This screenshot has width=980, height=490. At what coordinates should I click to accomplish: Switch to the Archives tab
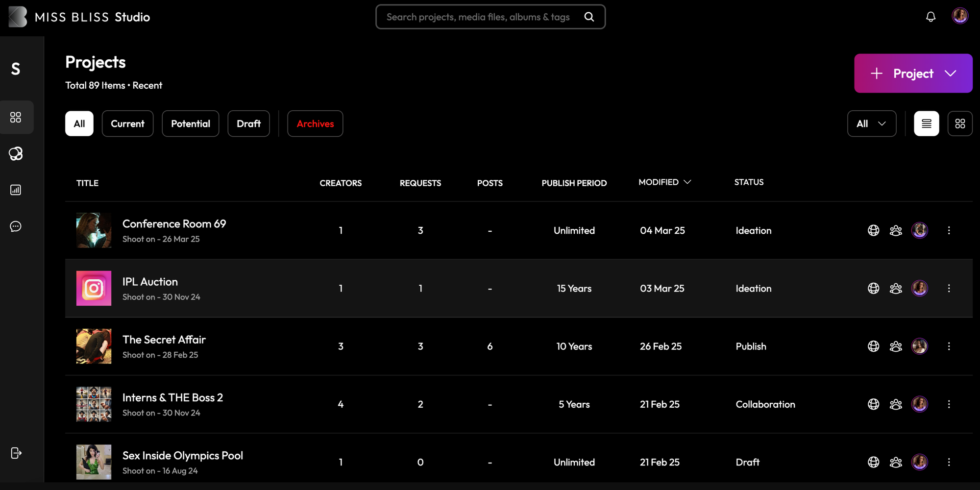[x=315, y=123]
